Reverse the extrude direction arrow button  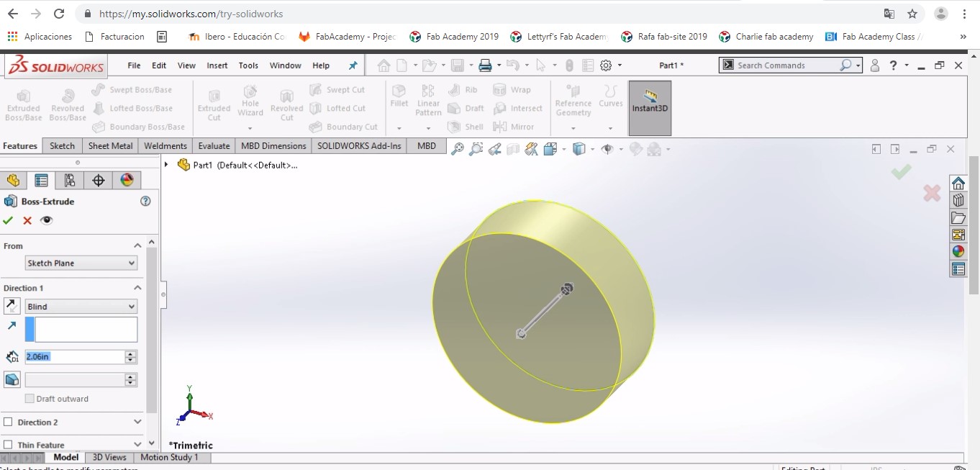click(12, 307)
